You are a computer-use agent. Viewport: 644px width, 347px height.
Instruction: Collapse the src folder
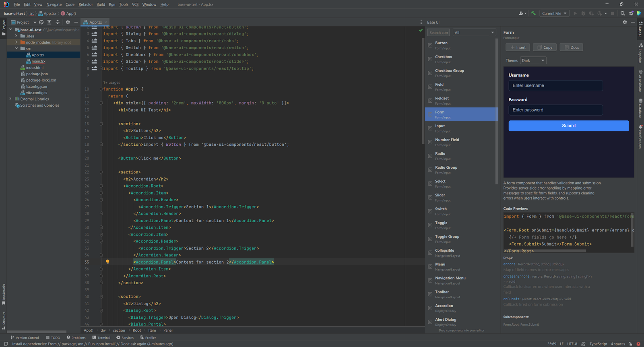tap(16, 48)
